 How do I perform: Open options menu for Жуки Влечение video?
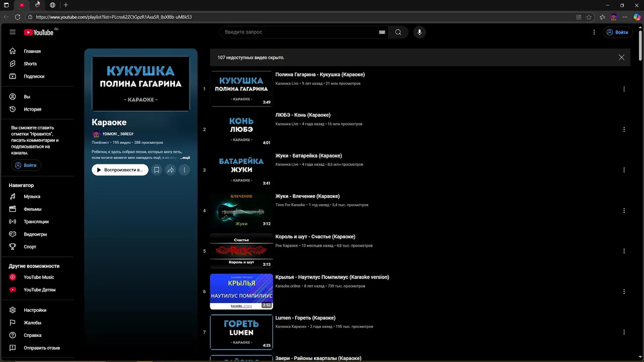point(624,211)
